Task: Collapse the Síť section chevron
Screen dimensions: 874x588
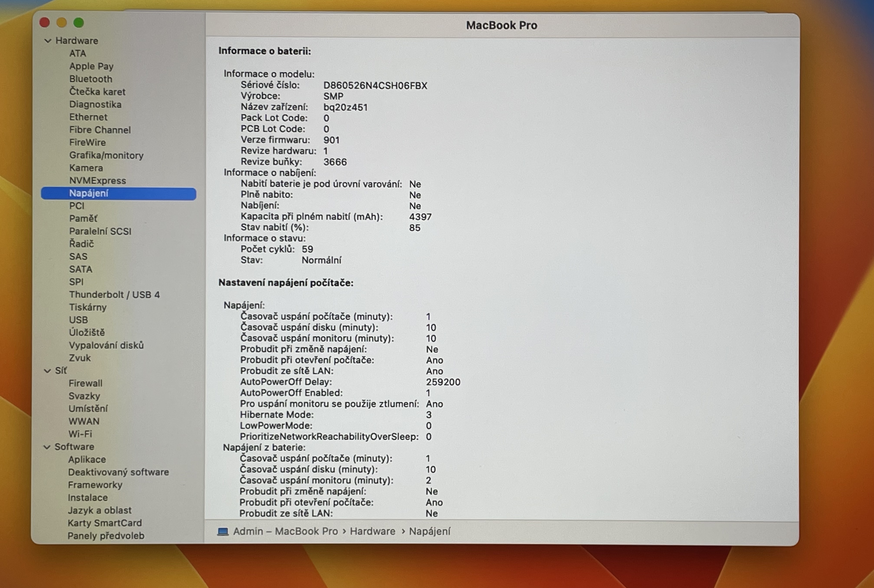Action: 47,371
